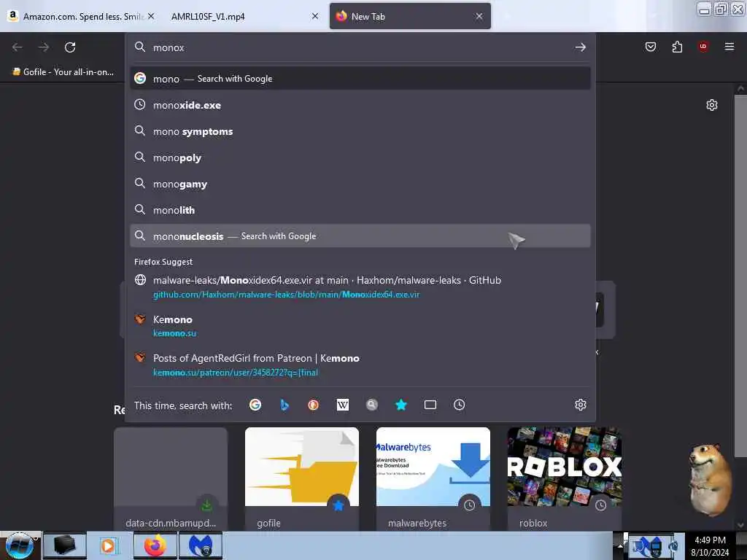Click the Windows Start orb
This screenshot has width=747, height=560.
(20, 545)
